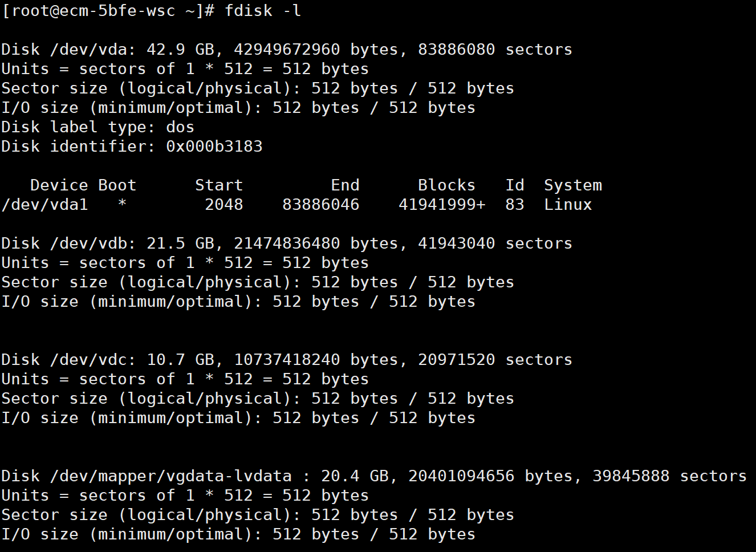Click the /dev/vda1 partition entry
The image size is (756, 552).
pos(44,205)
